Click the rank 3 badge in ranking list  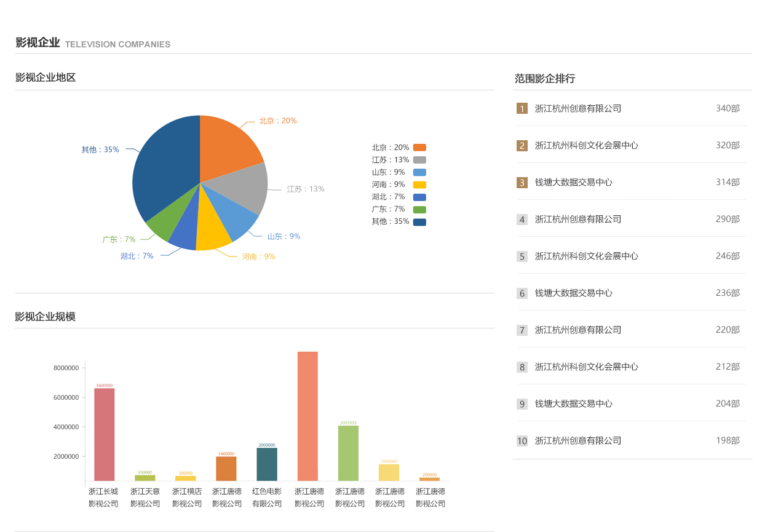[x=522, y=183]
